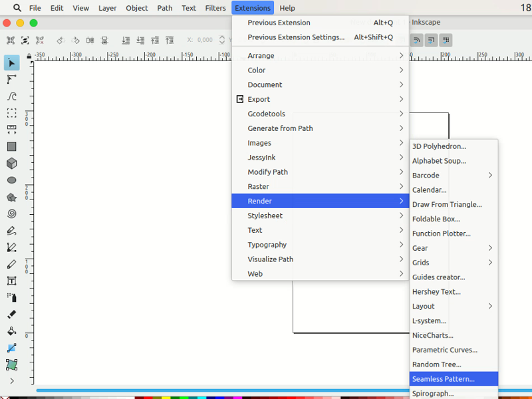
Task: Choose the 3D Box tool
Action: 11,163
